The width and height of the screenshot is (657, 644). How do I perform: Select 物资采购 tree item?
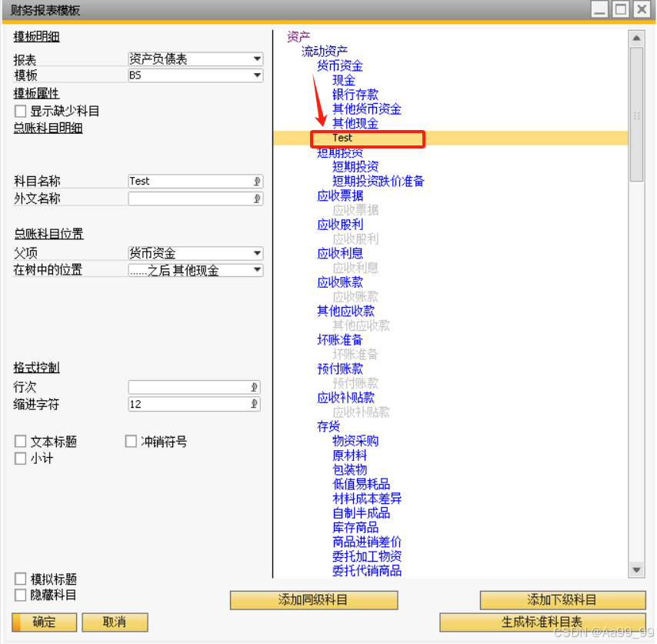355,441
